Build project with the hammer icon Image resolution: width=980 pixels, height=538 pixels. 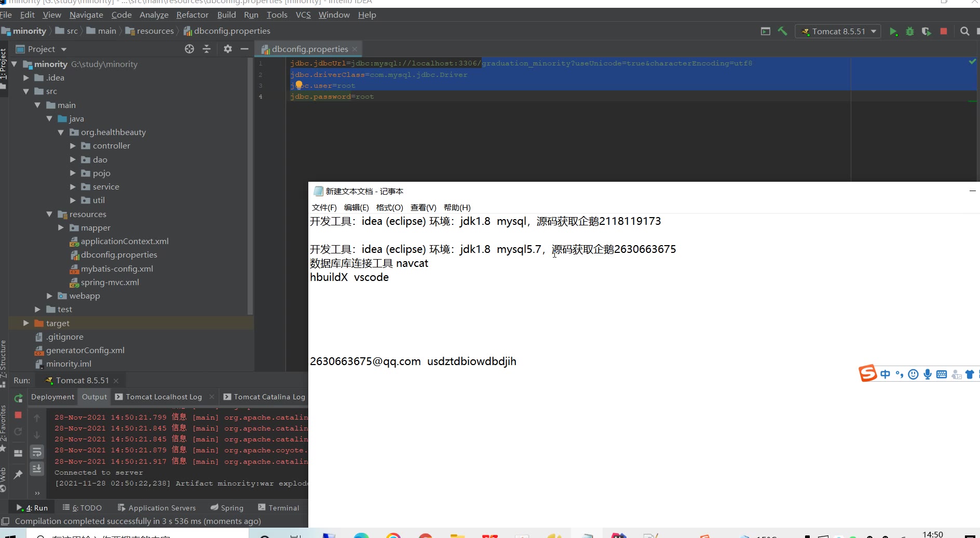(782, 31)
